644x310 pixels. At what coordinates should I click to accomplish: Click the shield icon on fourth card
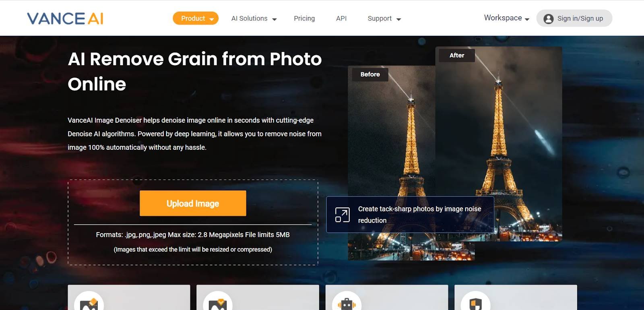475,301
